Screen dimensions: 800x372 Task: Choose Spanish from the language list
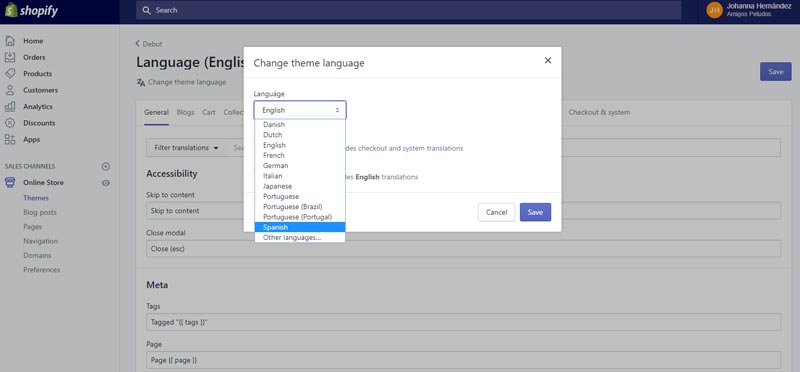pos(300,227)
